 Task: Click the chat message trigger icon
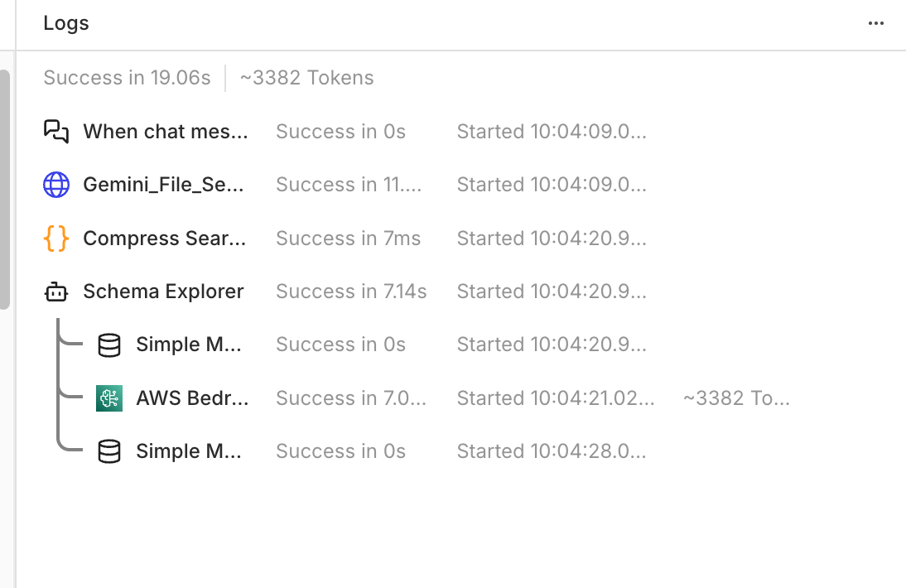click(56, 132)
